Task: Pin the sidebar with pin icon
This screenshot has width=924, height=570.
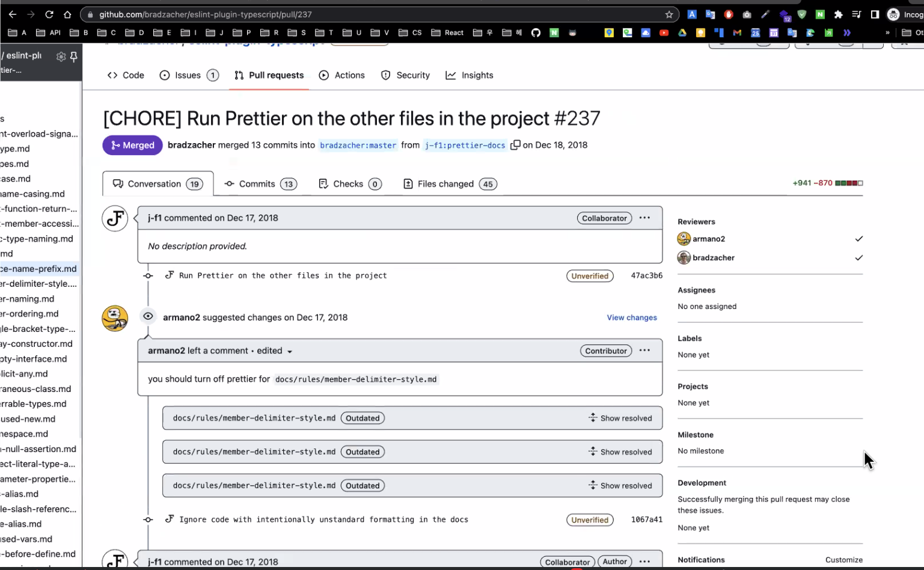Action: click(74, 57)
